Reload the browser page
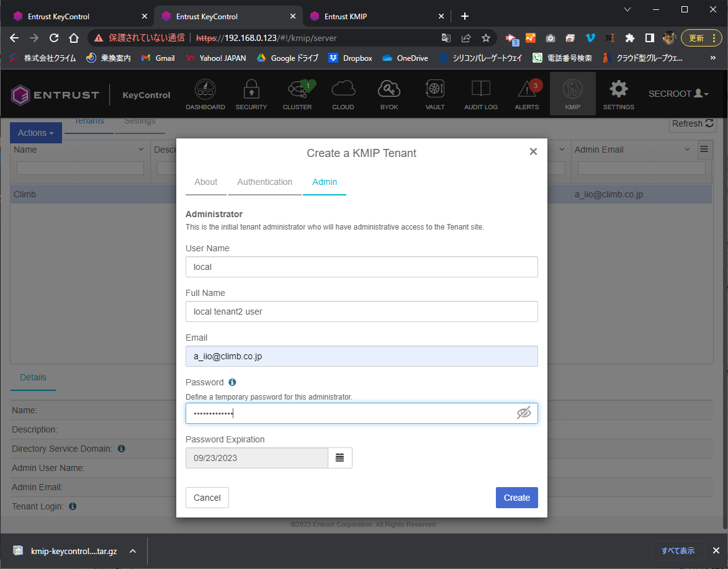 [x=54, y=38]
